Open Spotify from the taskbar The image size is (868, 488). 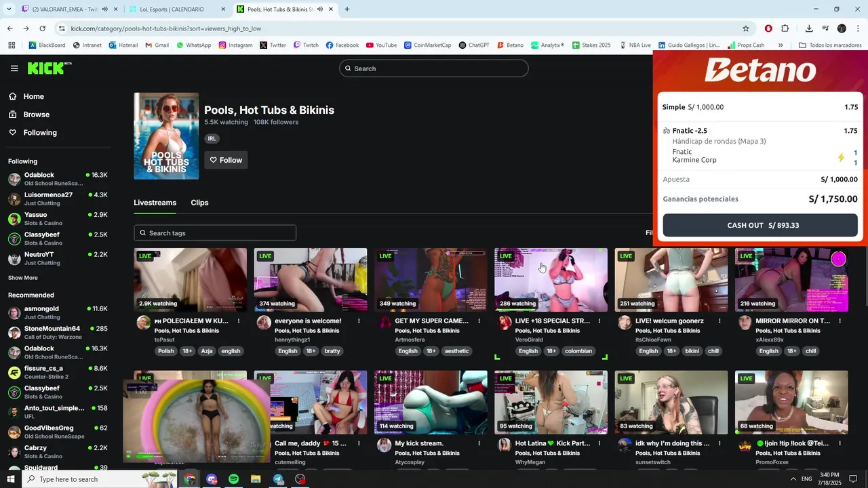[x=233, y=479]
